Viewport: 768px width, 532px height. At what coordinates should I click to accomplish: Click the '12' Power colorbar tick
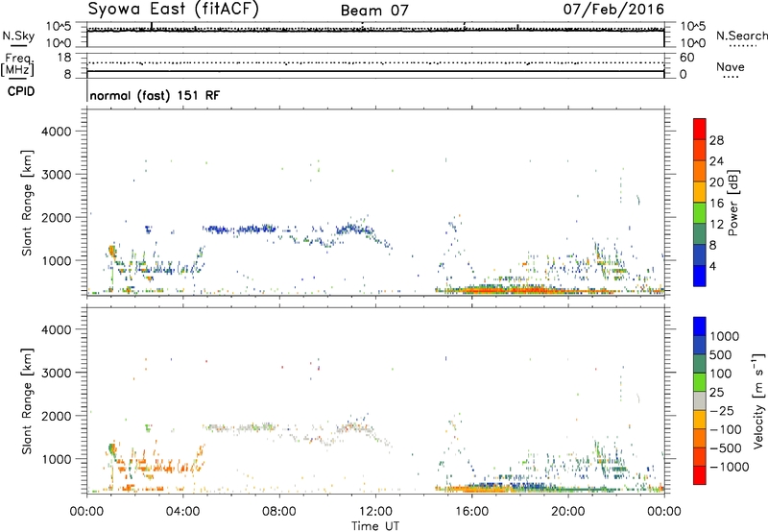tap(716, 224)
